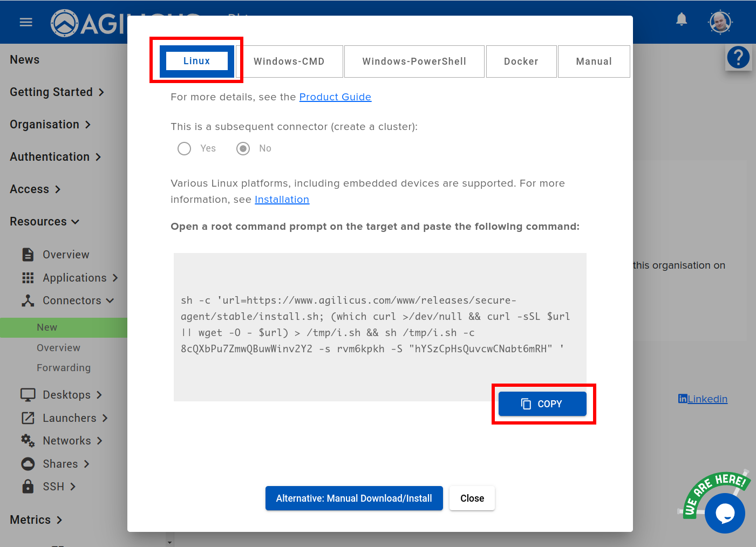The height and width of the screenshot is (547, 756).
Task: Close the connector install dialog
Action: pyautogui.click(x=472, y=498)
